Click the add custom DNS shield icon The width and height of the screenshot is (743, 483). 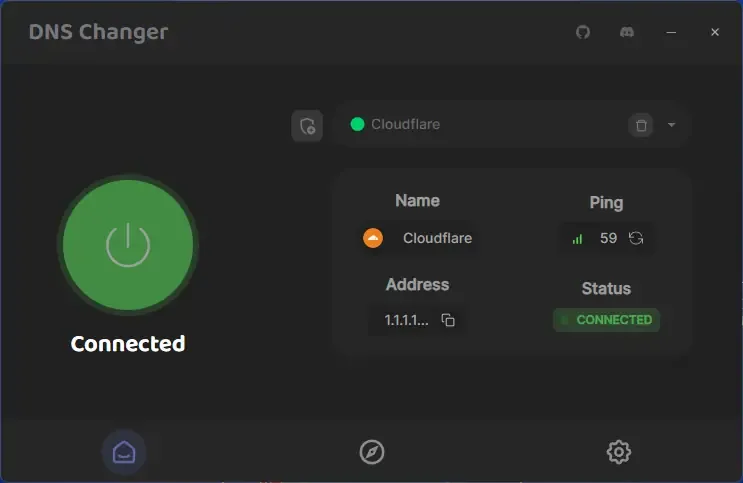click(307, 126)
